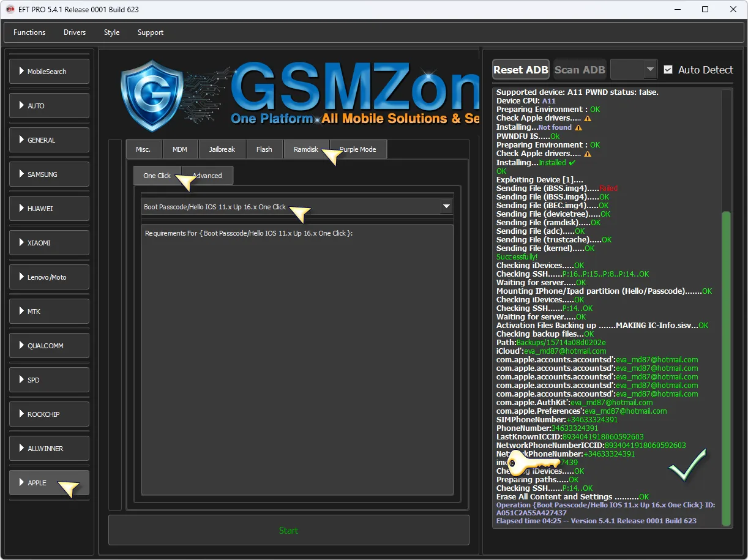The image size is (748, 560).
Task: Click the large green checkmark icon
Action: (687, 465)
